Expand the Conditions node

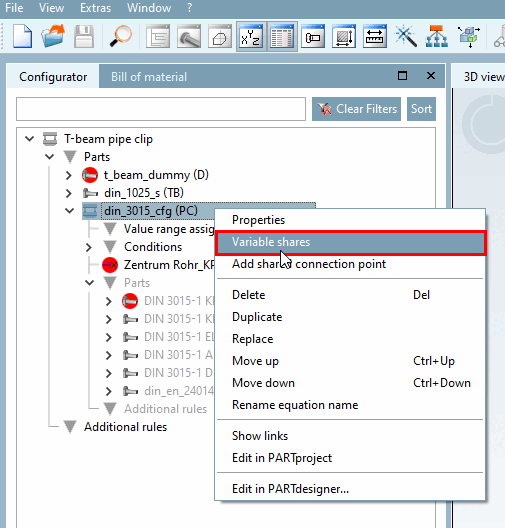89,247
